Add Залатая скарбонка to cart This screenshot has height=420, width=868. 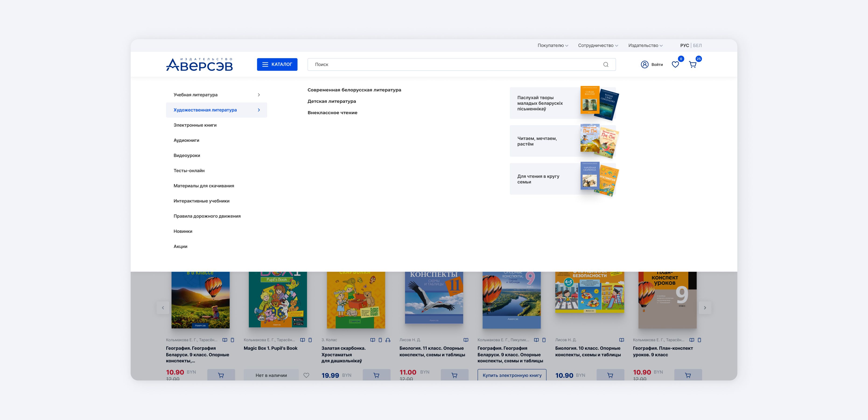tap(376, 375)
